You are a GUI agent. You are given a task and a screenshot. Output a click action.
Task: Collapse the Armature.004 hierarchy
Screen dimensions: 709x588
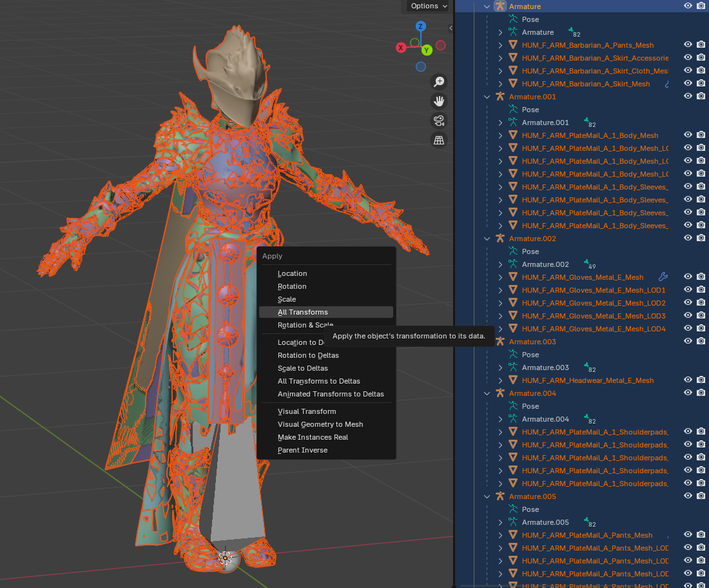pyautogui.click(x=487, y=393)
